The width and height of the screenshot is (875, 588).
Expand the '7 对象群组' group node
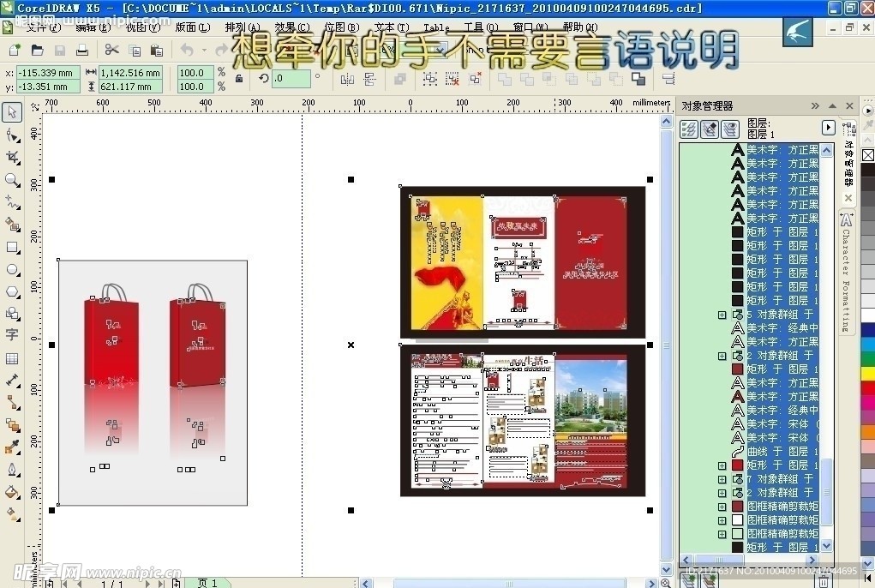tap(722, 479)
